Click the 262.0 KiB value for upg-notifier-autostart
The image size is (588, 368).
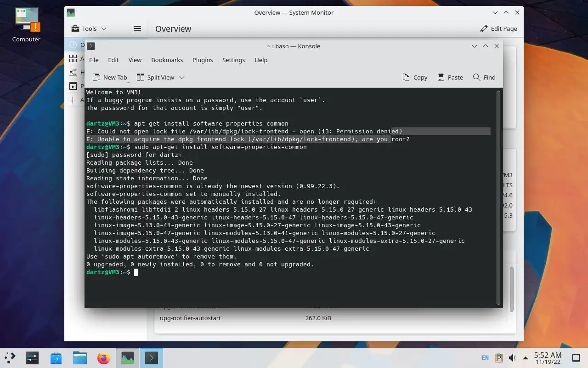pos(318,318)
